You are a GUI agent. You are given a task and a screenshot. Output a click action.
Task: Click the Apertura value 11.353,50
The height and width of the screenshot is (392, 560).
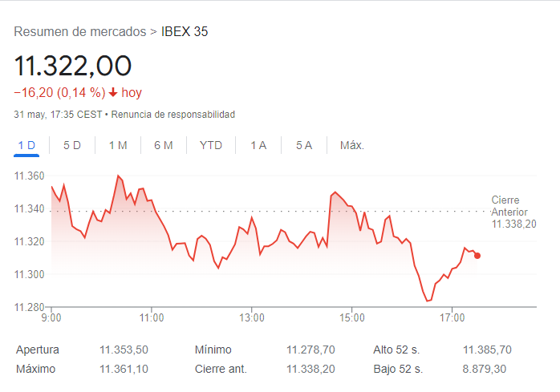point(124,350)
